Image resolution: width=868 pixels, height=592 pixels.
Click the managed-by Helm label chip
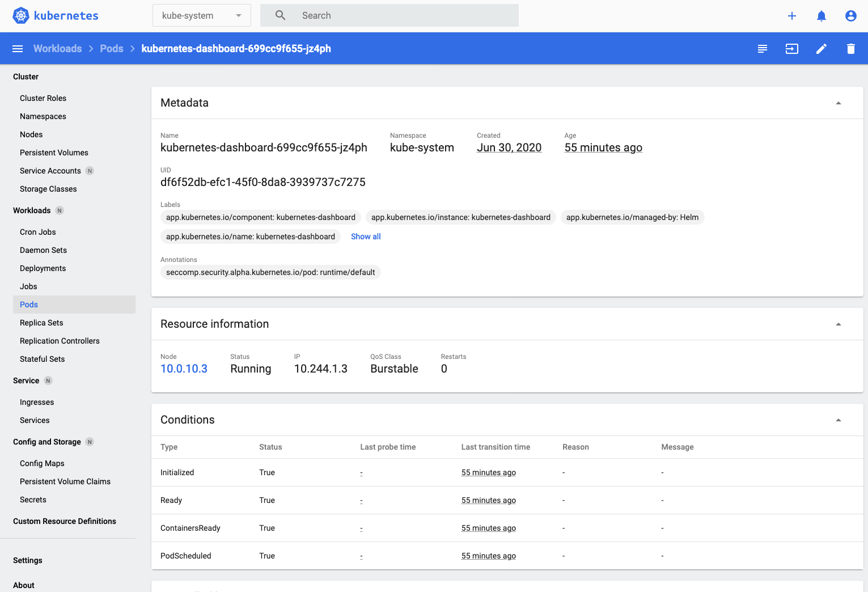(x=632, y=217)
